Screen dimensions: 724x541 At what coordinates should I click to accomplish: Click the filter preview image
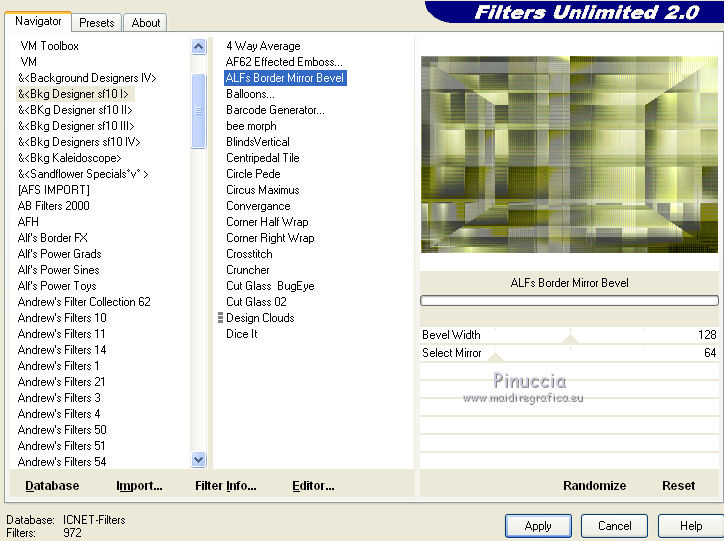(x=569, y=154)
